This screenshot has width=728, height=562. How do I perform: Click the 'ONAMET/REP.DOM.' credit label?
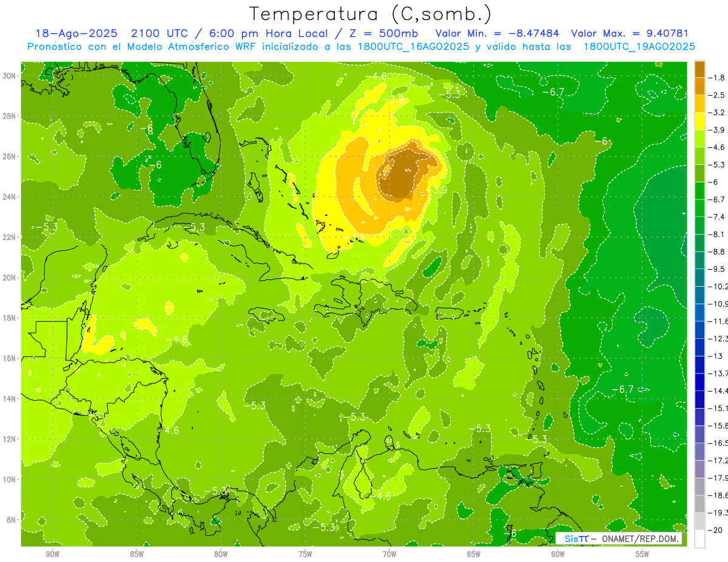(639, 538)
